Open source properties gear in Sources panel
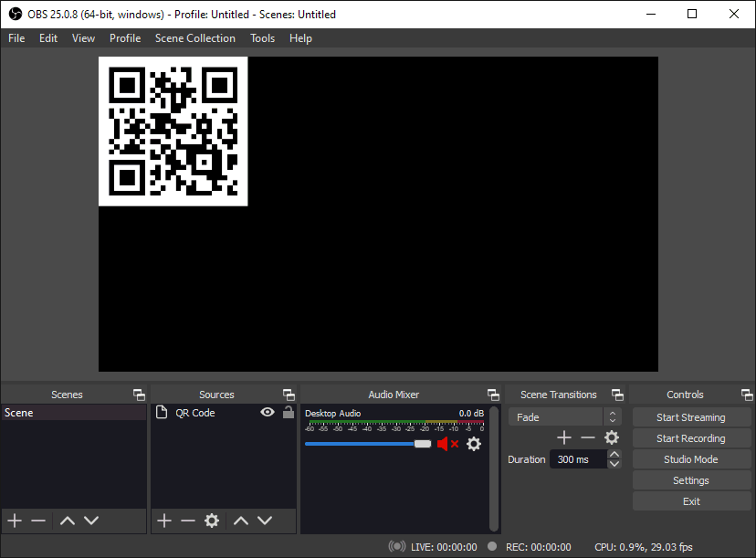756x558 pixels. (212, 521)
